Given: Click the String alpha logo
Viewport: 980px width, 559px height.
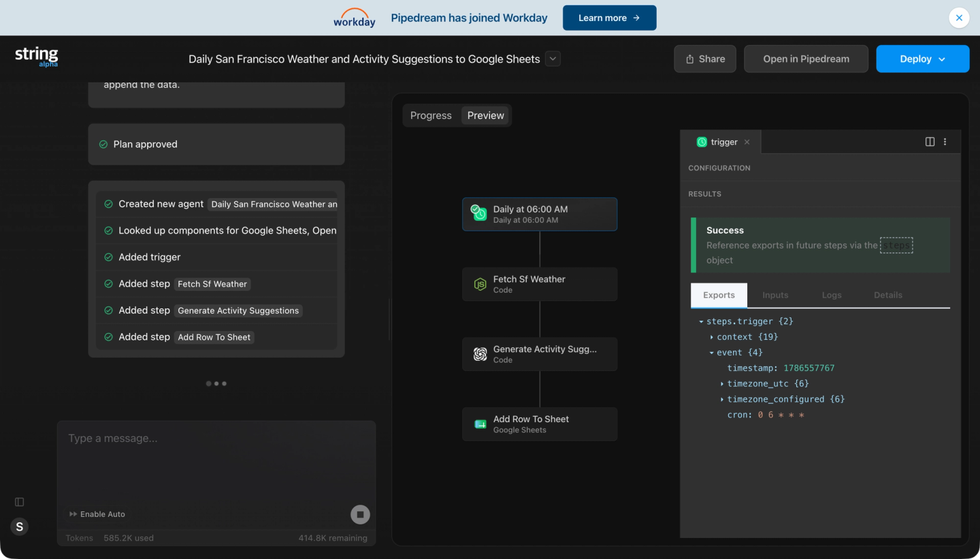Looking at the screenshot, I should pyautogui.click(x=37, y=57).
